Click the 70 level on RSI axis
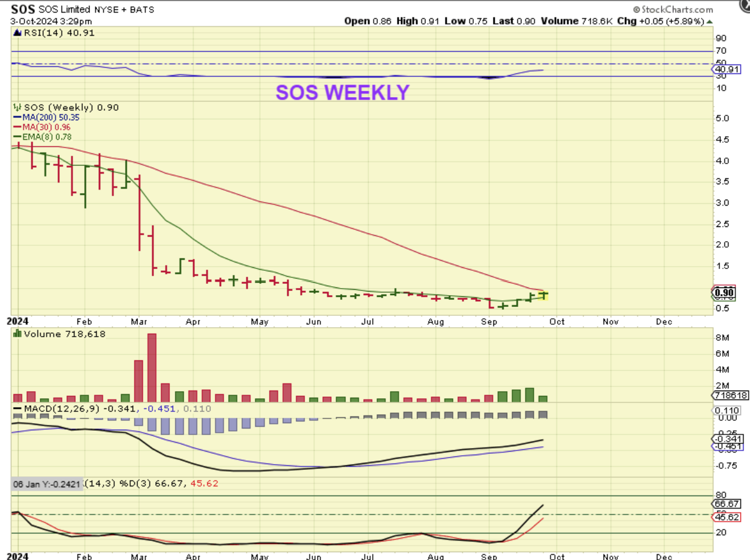750x560 pixels. coord(721,51)
